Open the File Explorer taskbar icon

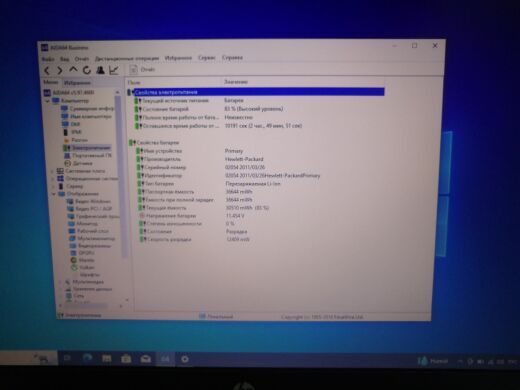coord(107,359)
